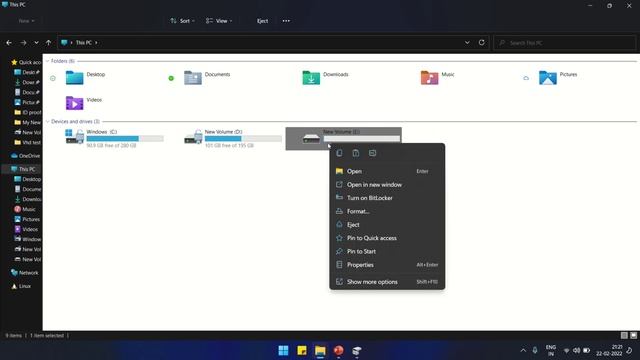Choose Open from the context menu
640x360 pixels.
387,171
